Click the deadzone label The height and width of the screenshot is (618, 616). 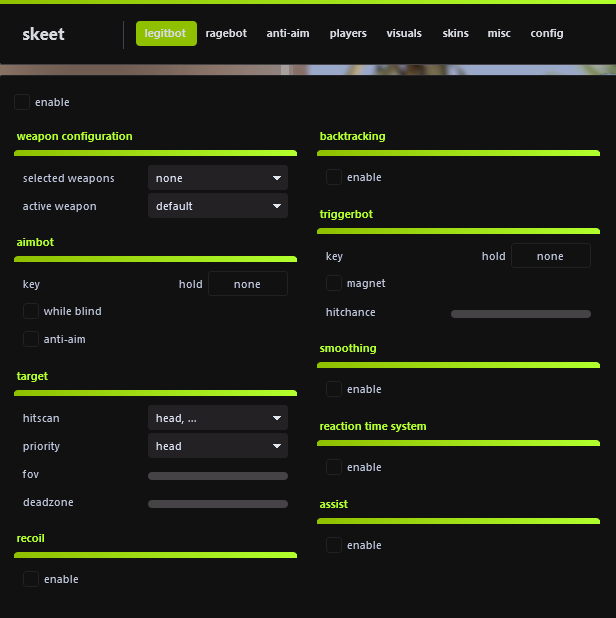48,502
